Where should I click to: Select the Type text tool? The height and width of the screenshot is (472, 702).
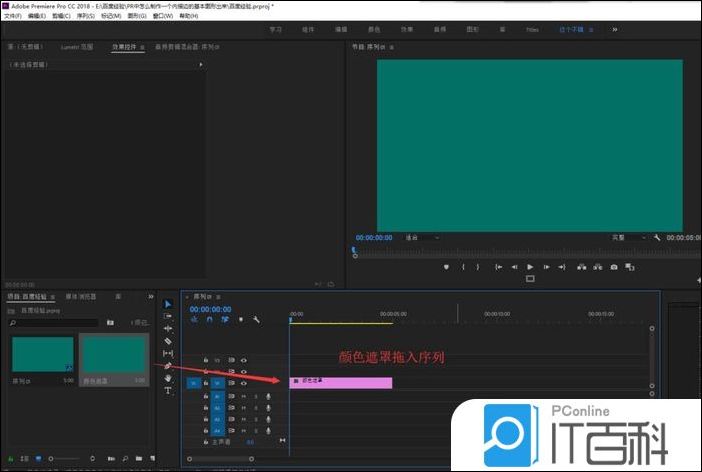click(168, 390)
